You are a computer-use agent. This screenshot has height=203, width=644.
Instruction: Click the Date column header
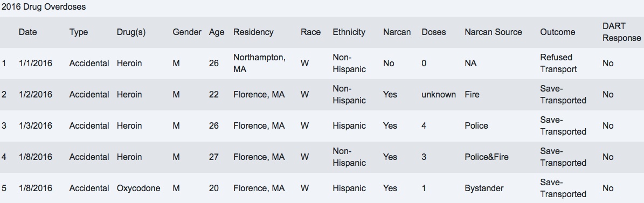tap(27, 32)
